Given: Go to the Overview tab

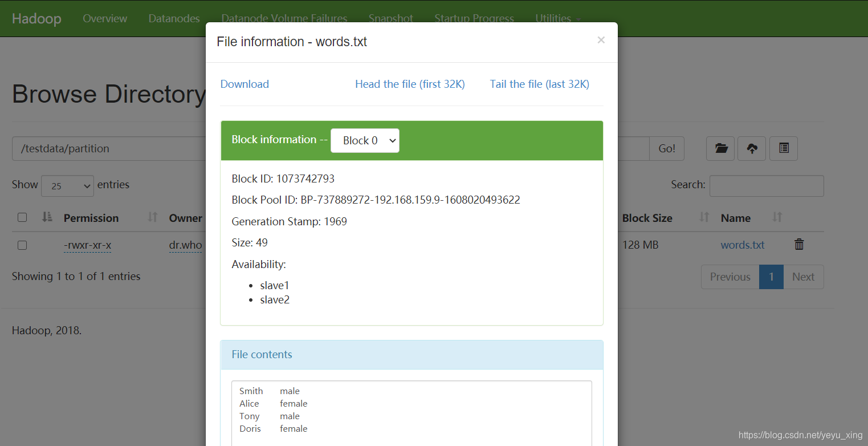Looking at the screenshot, I should point(105,18).
